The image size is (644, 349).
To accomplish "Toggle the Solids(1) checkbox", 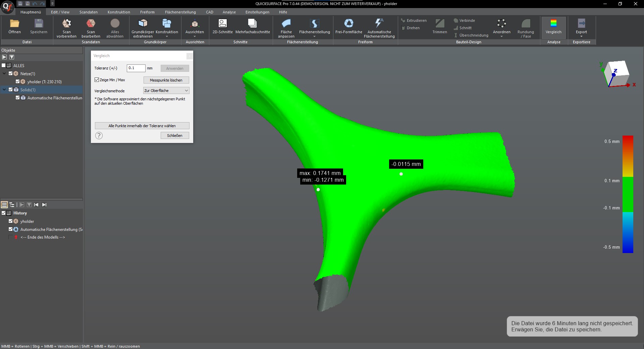I will click(x=11, y=90).
